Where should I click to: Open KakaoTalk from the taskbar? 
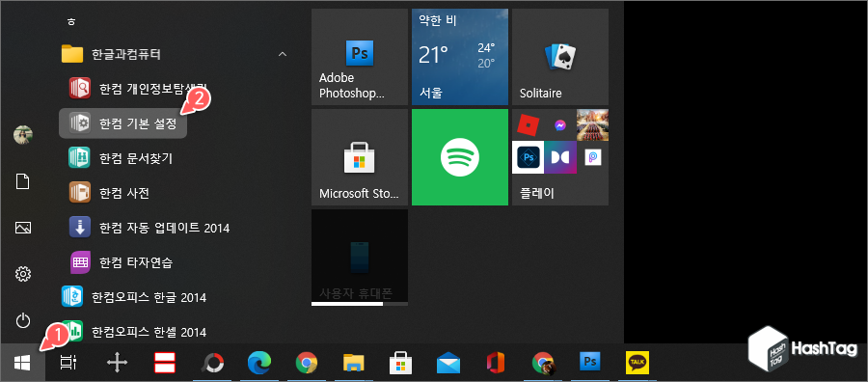(x=637, y=363)
